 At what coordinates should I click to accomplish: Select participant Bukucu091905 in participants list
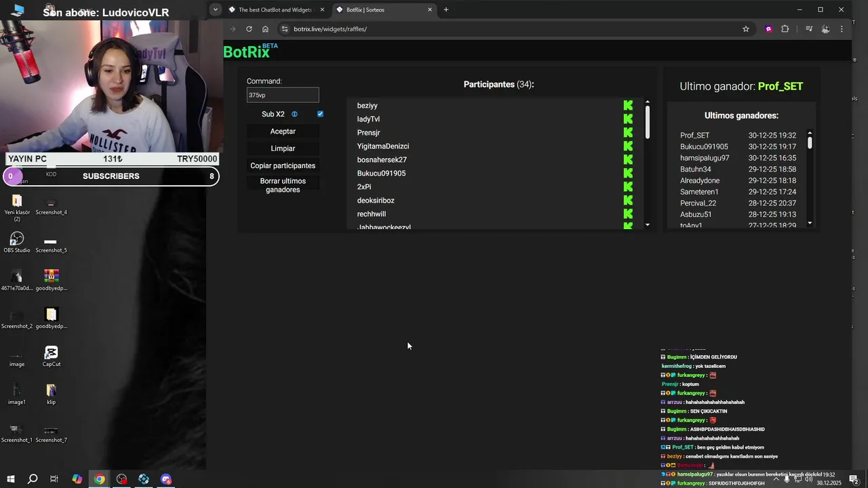[381, 174]
